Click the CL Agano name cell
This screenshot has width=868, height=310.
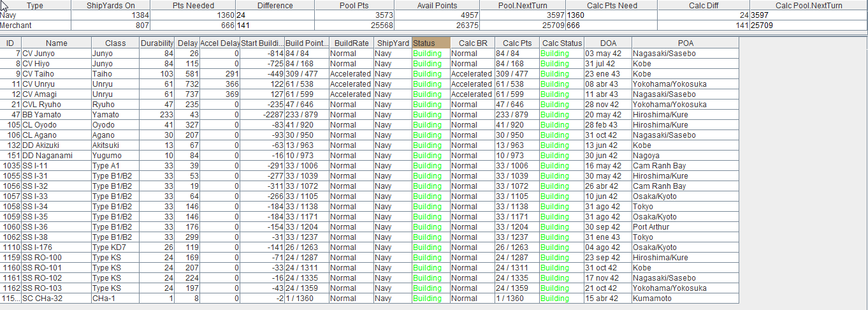tap(56, 135)
